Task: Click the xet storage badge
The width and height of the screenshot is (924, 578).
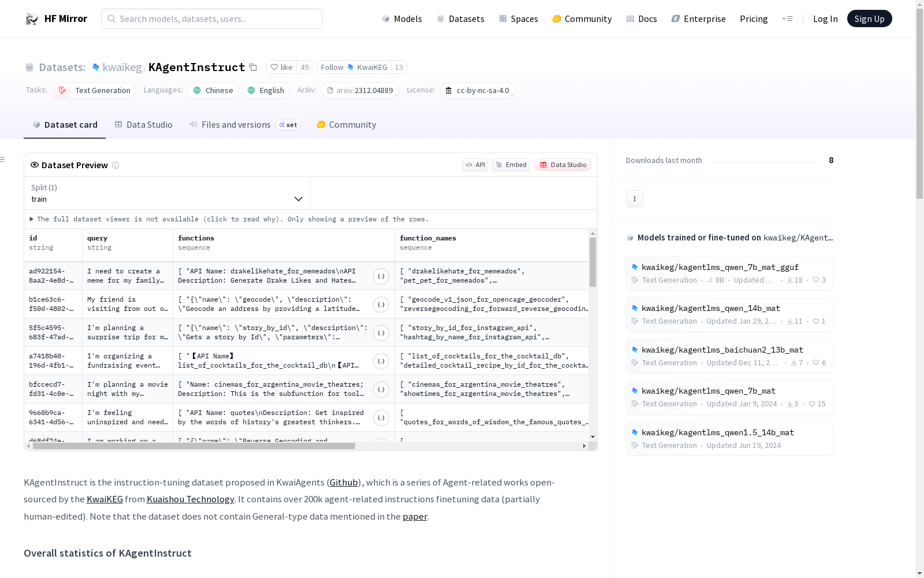Action: coord(288,125)
